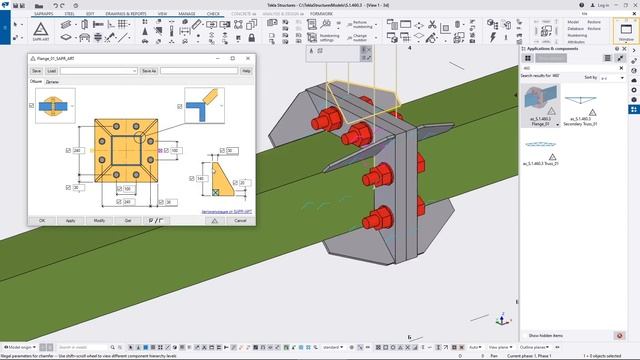The width and height of the screenshot is (640, 360).
Task: Select the steel column tool
Action: tap(84, 24)
